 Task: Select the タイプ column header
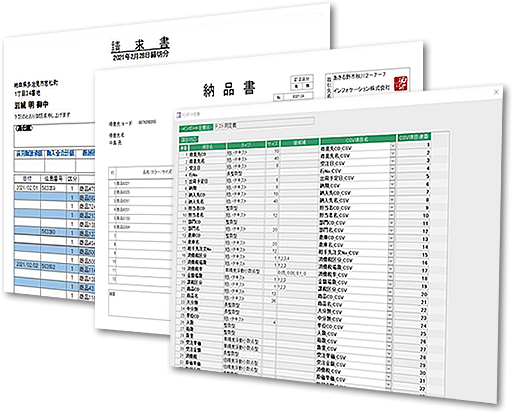(x=246, y=145)
